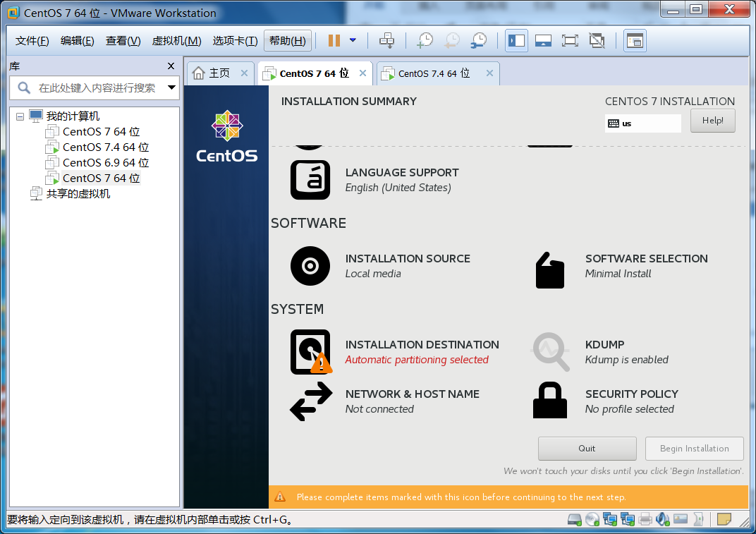
Task: Open the power options dropdown arrow beside Pause
Action: point(353,40)
